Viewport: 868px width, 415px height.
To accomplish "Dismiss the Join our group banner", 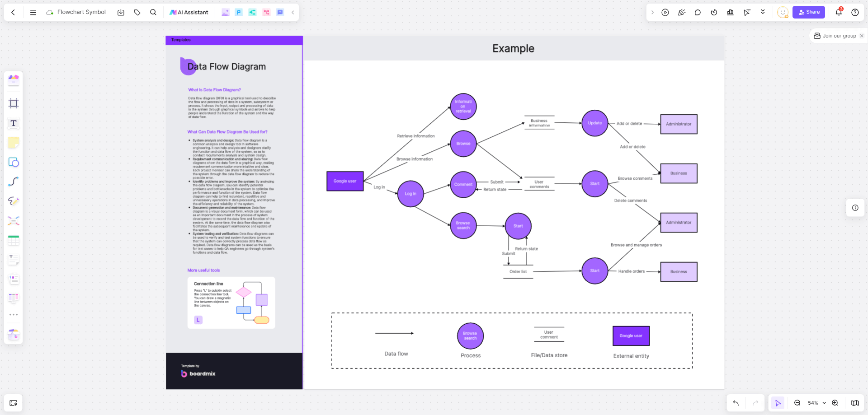I will [x=862, y=36].
